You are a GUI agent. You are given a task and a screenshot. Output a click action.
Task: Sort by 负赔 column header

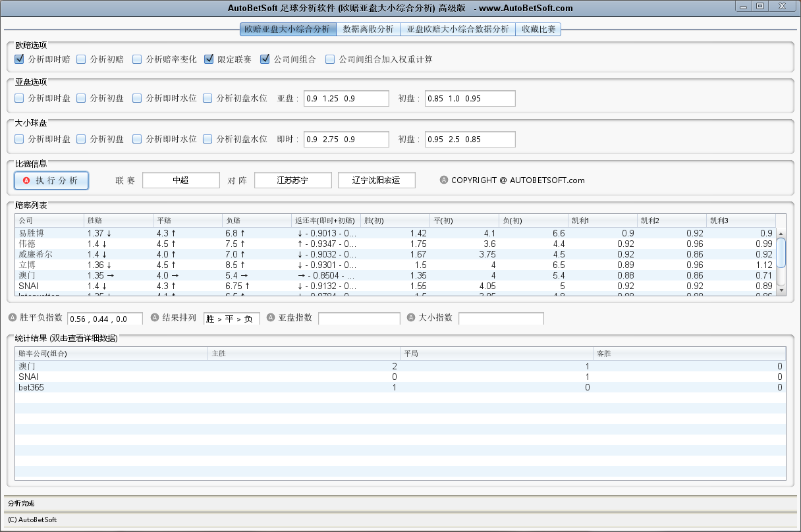point(258,221)
